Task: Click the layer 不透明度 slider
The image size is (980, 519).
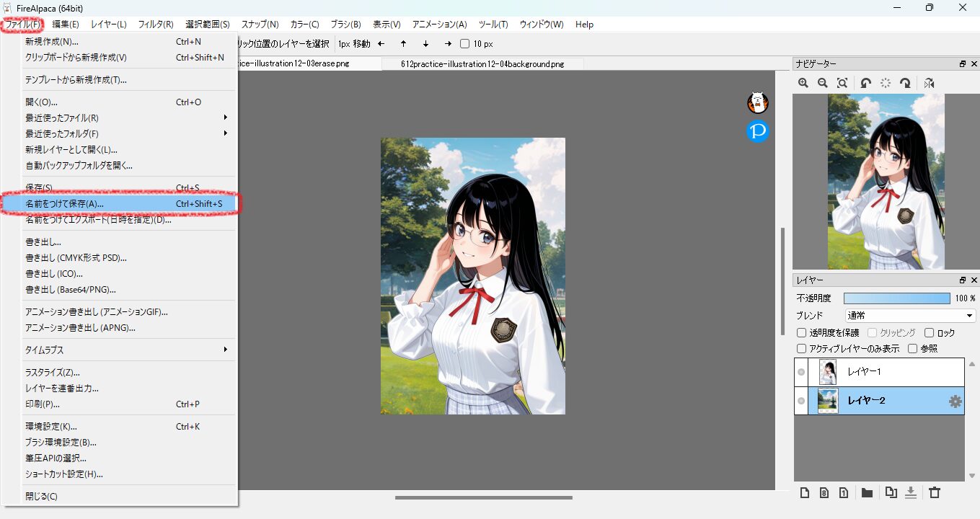Action: (x=896, y=298)
